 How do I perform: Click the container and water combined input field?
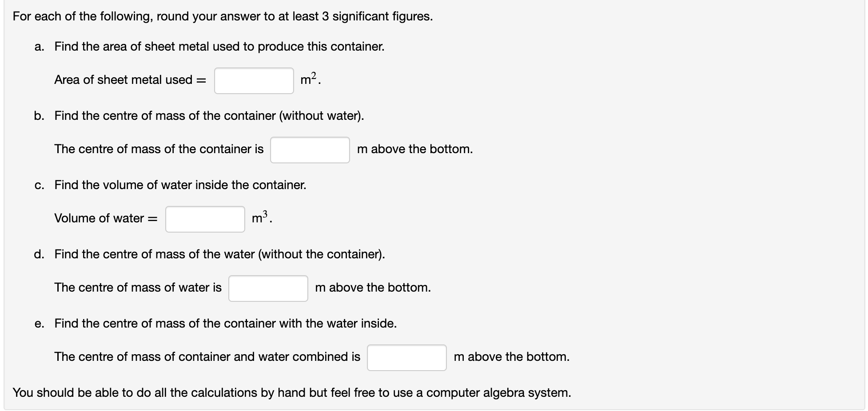[406, 357]
